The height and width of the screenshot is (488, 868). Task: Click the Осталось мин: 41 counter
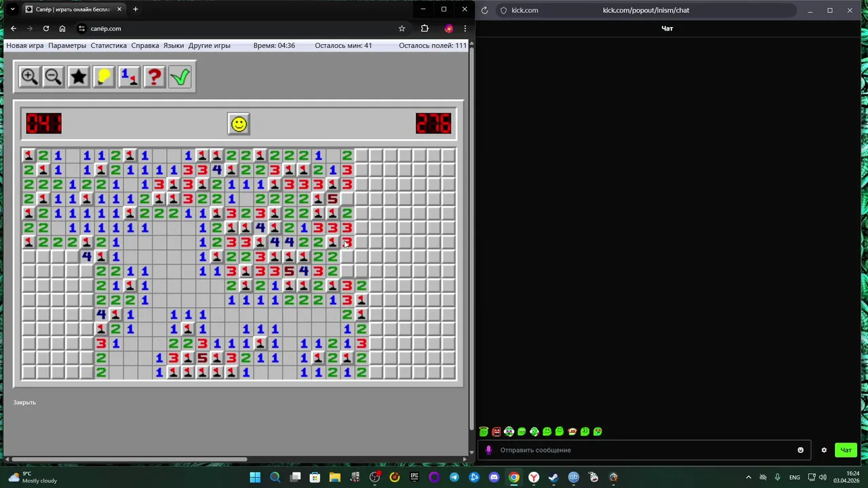[343, 45]
